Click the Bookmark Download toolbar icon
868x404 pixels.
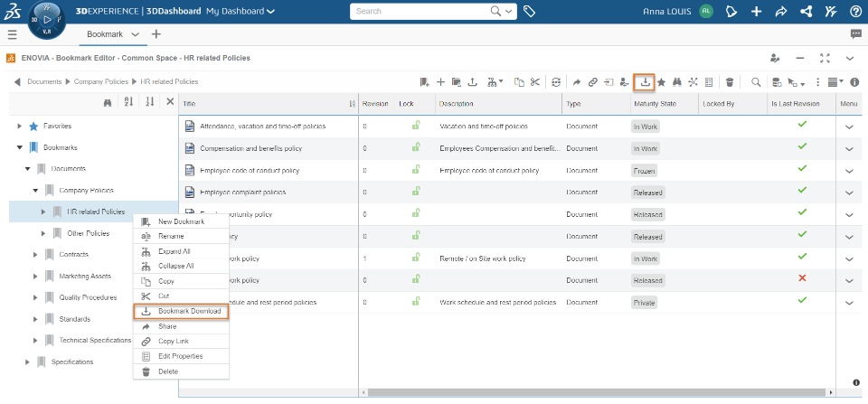tap(645, 81)
